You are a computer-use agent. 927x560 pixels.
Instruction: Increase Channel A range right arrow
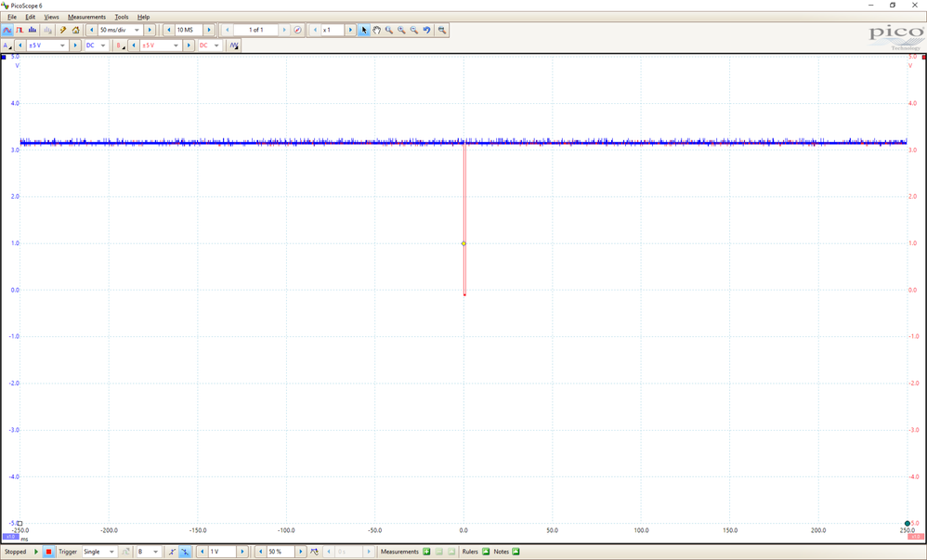pyautogui.click(x=75, y=46)
